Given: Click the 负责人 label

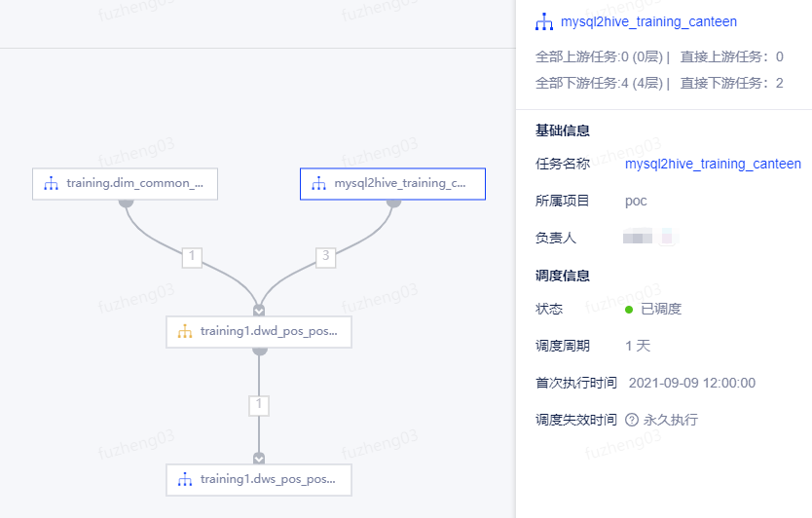Looking at the screenshot, I should 556,239.
